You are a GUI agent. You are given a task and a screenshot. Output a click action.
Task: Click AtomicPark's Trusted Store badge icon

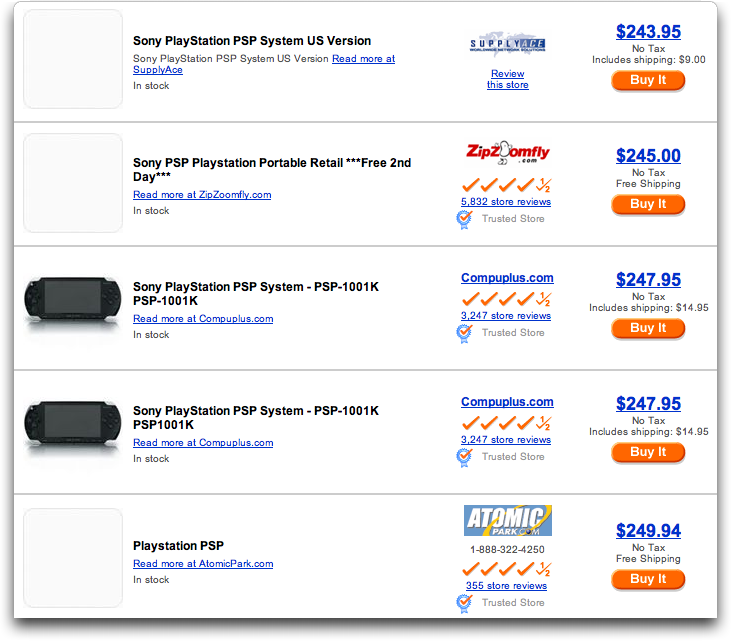(464, 603)
